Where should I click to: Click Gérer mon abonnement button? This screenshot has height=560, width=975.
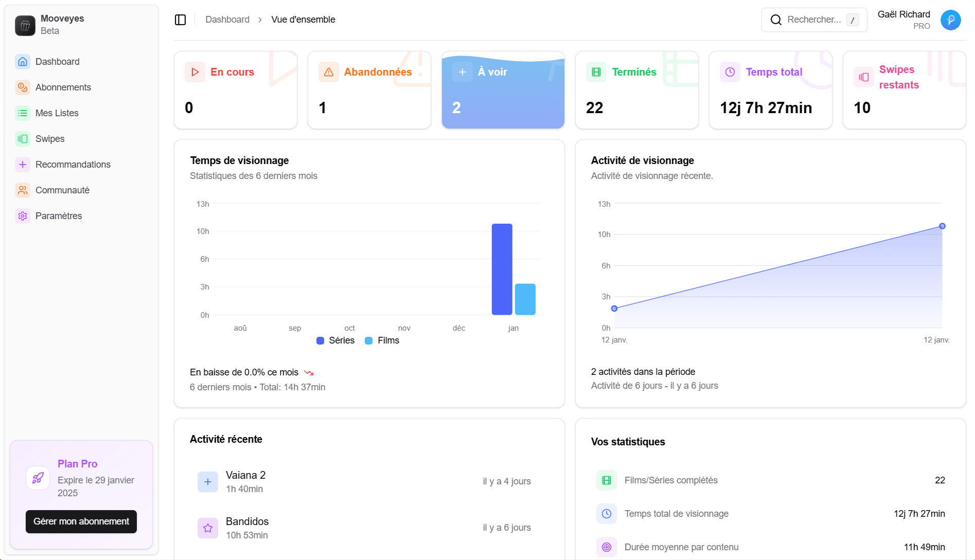(x=81, y=521)
